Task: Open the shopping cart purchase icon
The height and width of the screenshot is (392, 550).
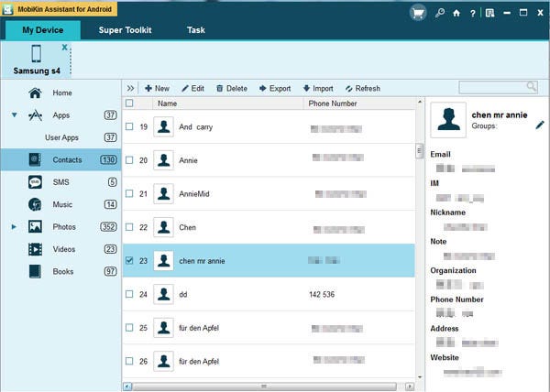Action: coord(418,13)
